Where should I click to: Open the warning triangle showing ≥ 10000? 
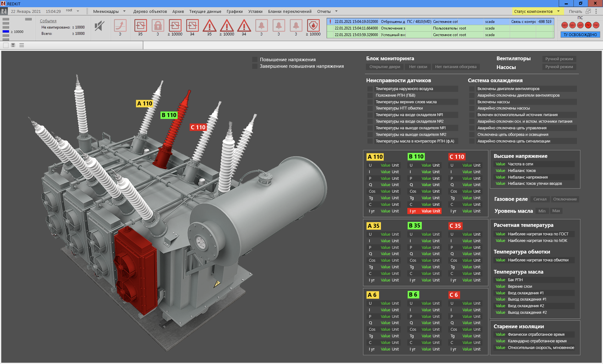pyautogui.click(x=227, y=25)
